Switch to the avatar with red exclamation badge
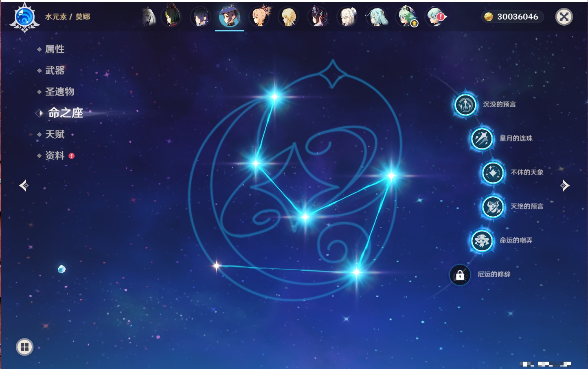588x369 pixels. pyautogui.click(x=436, y=17)
